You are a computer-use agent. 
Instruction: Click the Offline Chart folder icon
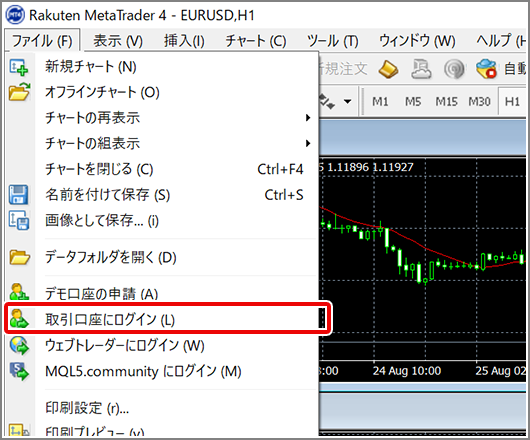point(20,92)
